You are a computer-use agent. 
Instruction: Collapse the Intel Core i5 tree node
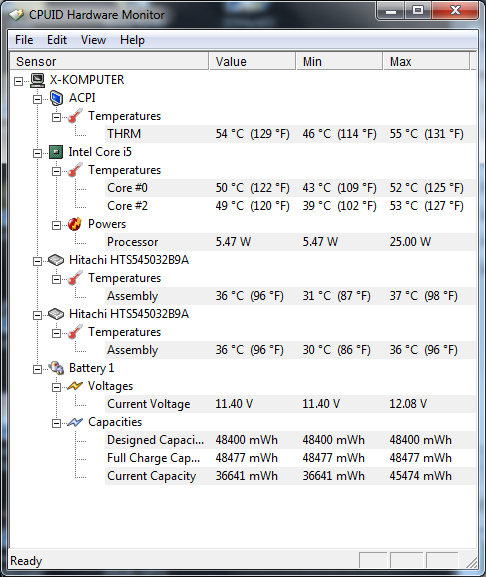tap(37, 153)
